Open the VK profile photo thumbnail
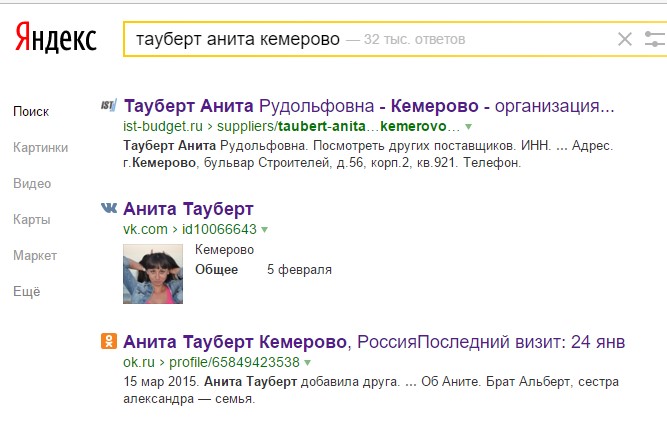Viewport: 667px width, 421px height. [153, 274]
